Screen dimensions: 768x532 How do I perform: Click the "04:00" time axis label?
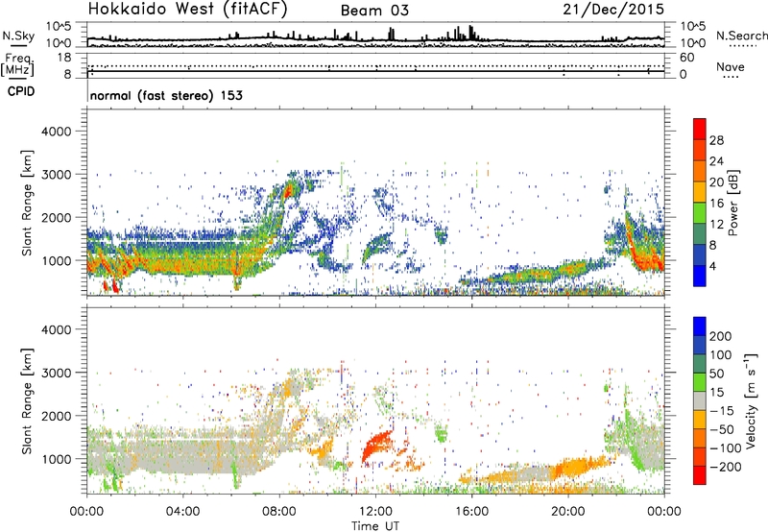click(x=182, y=512)
